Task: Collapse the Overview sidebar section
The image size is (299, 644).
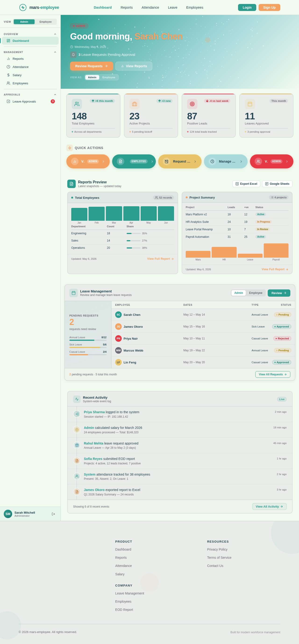Action: 55,34
